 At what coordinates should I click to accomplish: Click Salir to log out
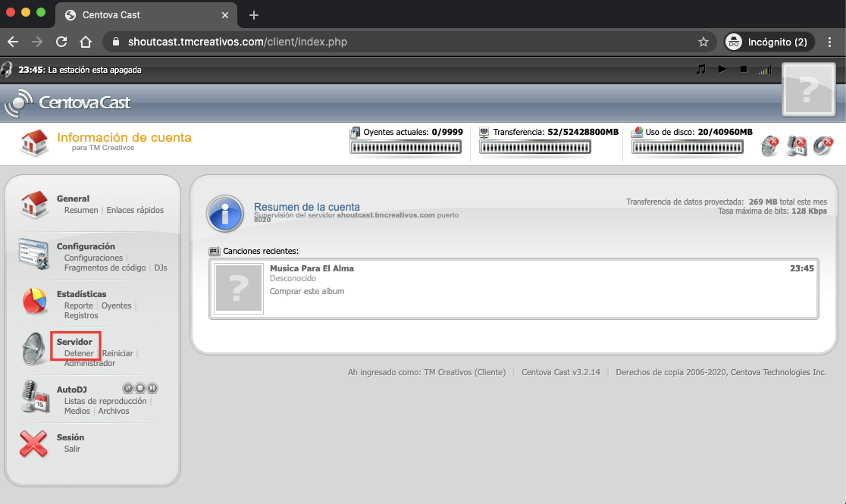coord(72,449)
